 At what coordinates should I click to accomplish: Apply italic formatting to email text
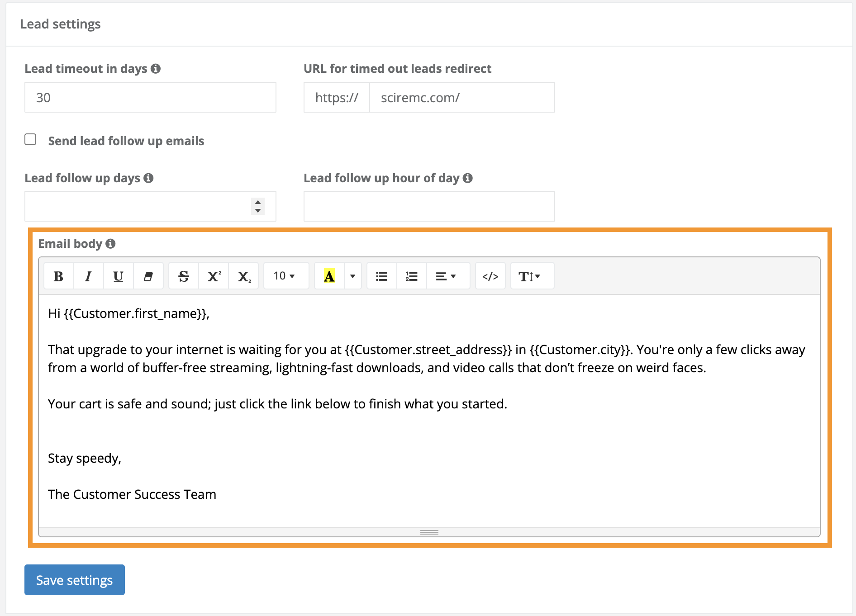pos(88,275)
